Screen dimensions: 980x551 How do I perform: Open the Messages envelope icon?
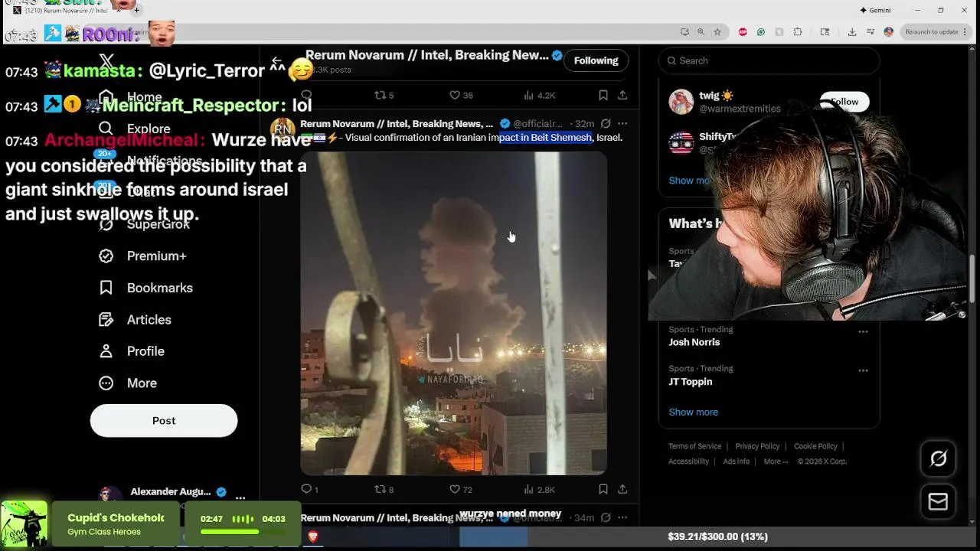pyautogui.click(x=938, y=501)
